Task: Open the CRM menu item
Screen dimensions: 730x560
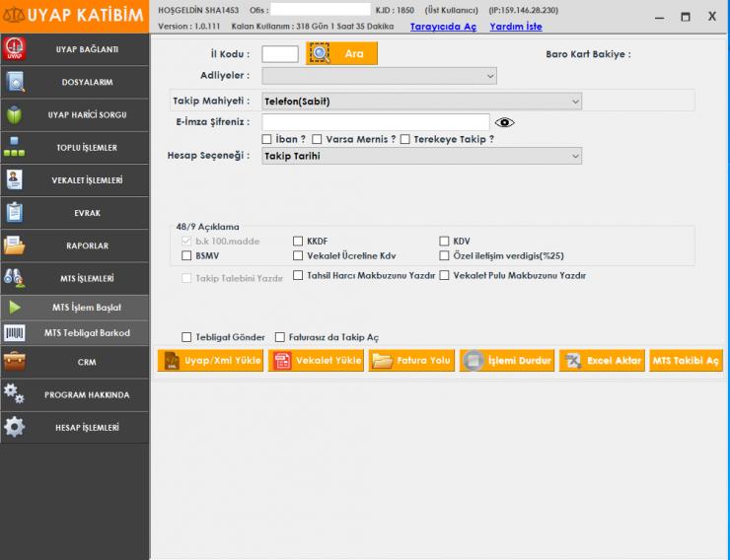Action: [75, 362]
